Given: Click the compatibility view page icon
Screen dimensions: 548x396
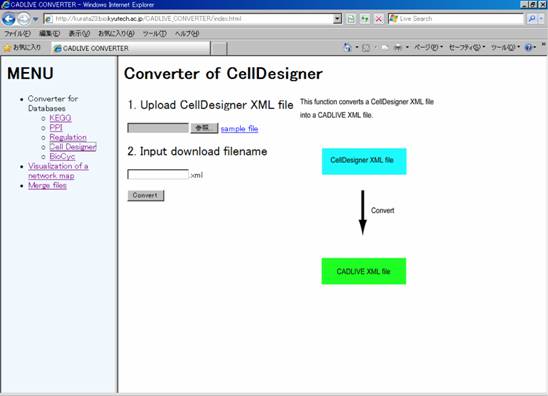Looking at the screenshot, I should coord(351,19).
